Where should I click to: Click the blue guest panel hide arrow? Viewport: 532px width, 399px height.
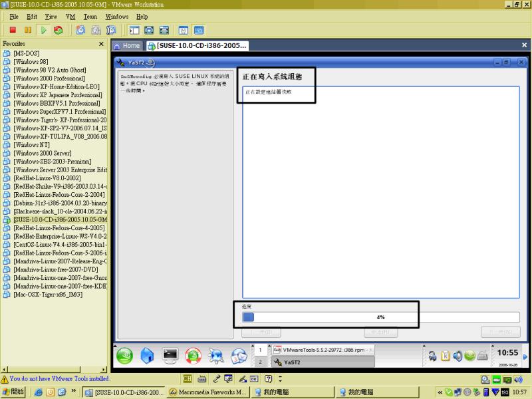click(525, 356)
